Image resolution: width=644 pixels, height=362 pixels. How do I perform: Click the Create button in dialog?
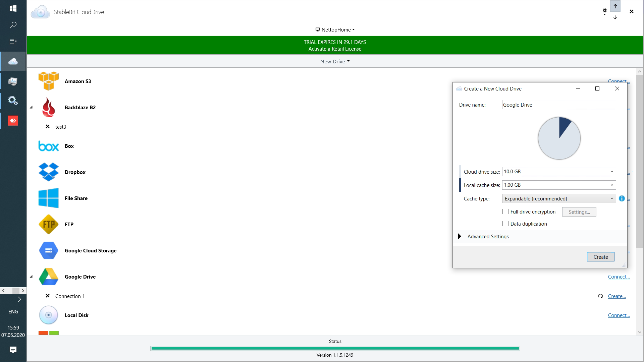[600, 257]
